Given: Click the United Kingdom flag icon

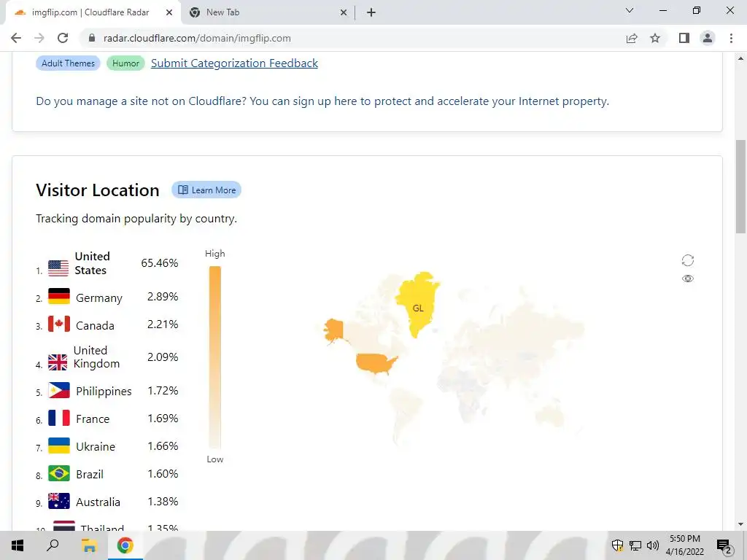Looking at the screenshot, I should pos(58,362).
